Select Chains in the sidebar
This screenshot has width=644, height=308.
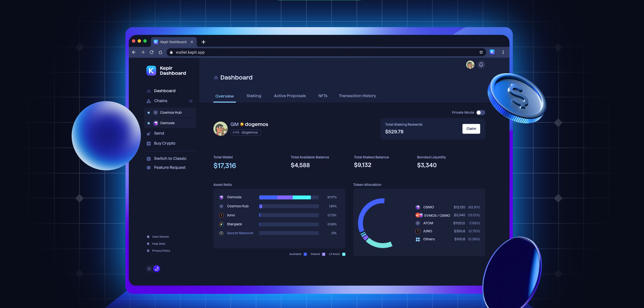[161, 101]
